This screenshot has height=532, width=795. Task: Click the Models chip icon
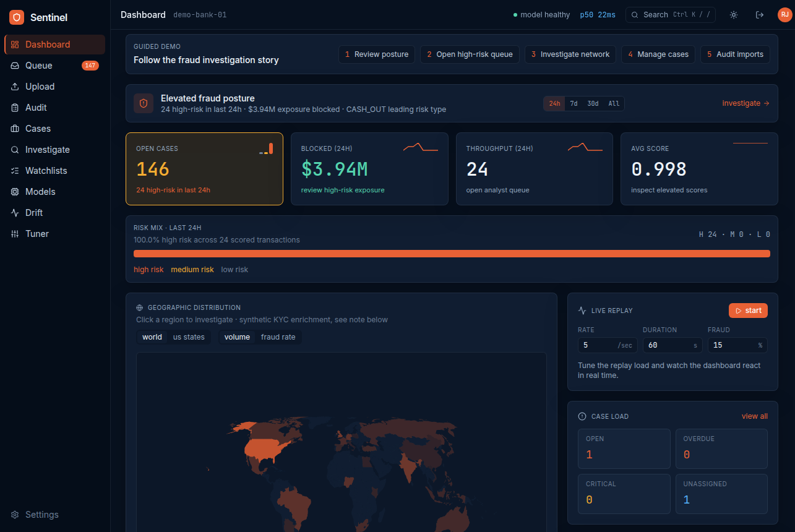pos(15,192)
